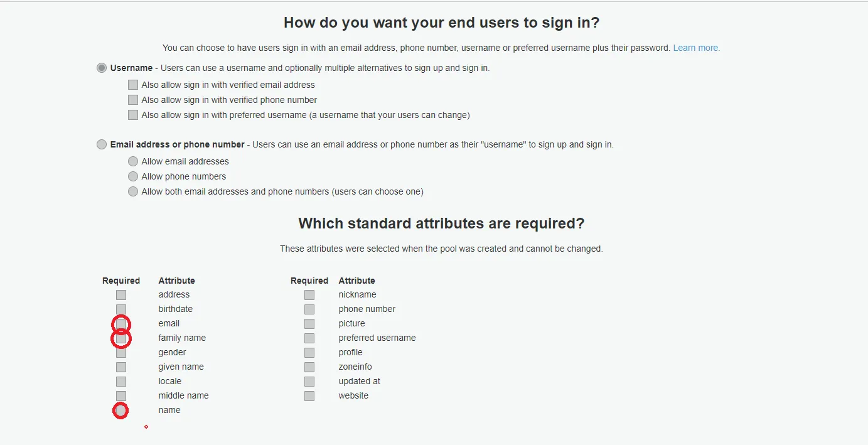Toggle the birthdate Required checkbox
The width and height of the screenshot is (868, 445).
[121, 309]
